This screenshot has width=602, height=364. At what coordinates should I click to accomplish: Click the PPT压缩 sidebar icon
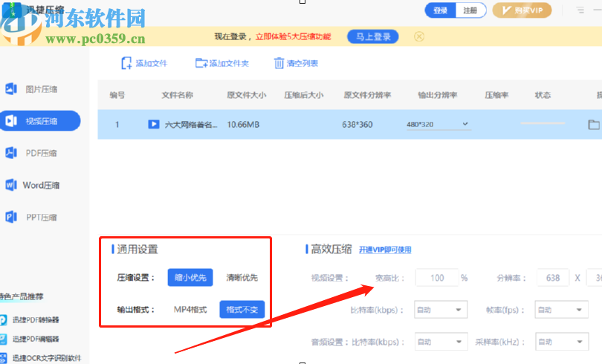pos(11,217)
